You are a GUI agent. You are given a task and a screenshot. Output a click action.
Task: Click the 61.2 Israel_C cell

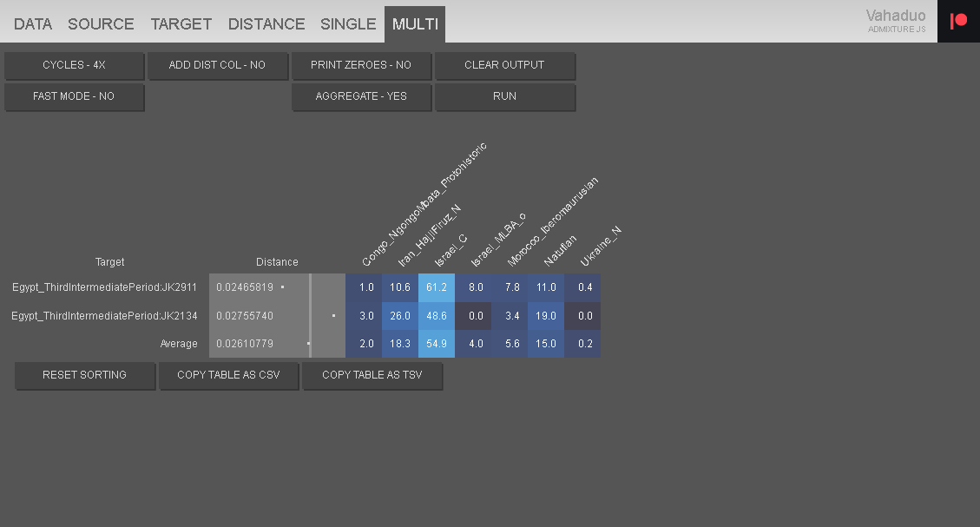point(437,287)
